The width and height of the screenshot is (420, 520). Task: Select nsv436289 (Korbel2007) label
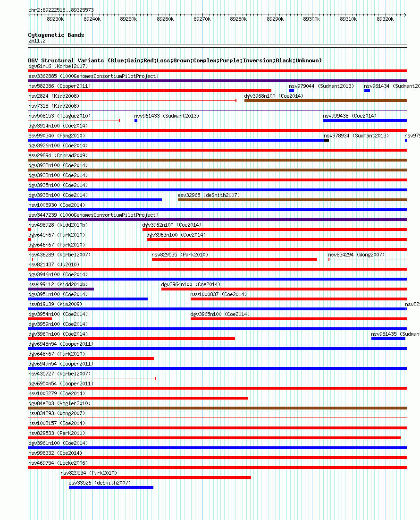tap(59, 256)
